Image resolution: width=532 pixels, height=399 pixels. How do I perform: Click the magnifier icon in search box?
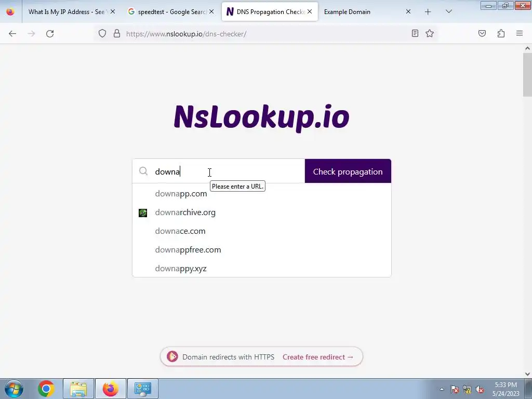143,171
